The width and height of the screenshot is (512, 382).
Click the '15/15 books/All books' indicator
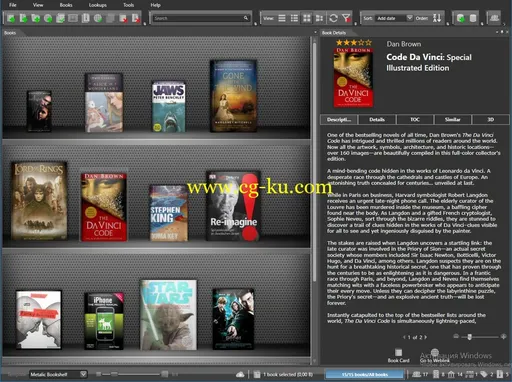pos(364,374)
